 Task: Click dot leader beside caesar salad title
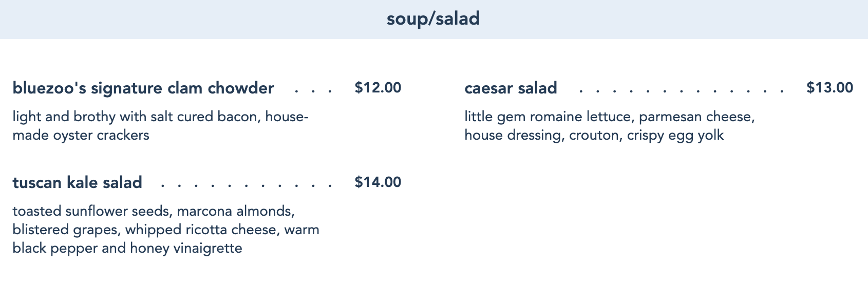(x=681, y=91)
